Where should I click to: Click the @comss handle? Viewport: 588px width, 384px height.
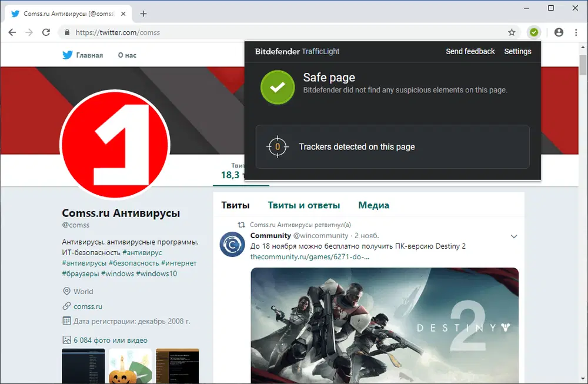[75, 225]
